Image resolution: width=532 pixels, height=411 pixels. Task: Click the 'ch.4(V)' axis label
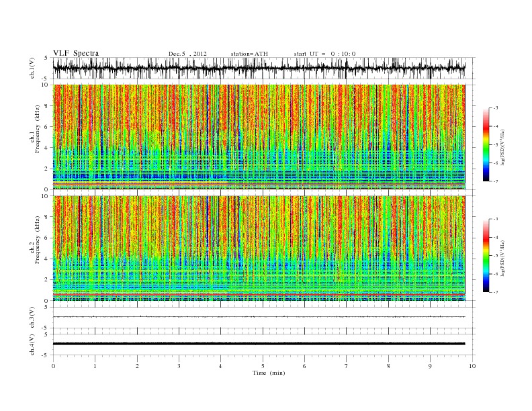pos(32,345)
